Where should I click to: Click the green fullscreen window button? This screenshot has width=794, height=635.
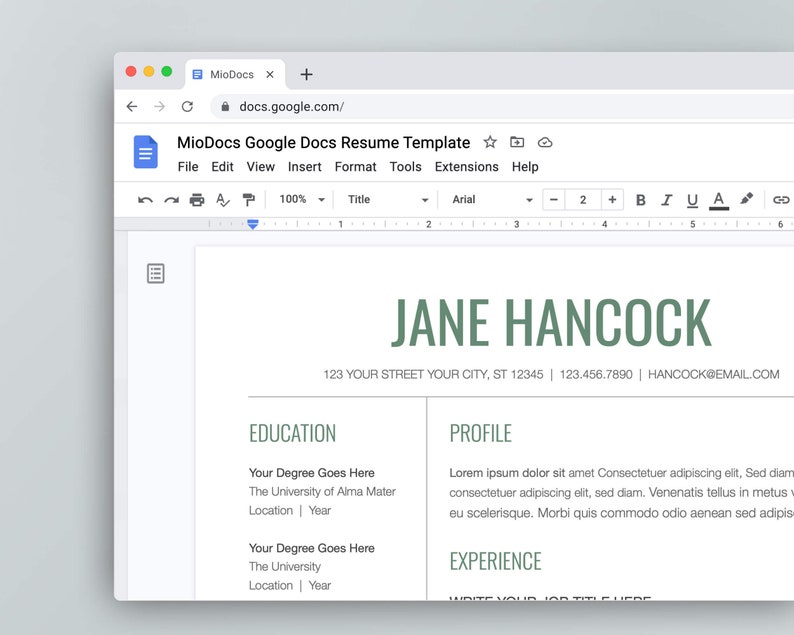coord(167,71)
